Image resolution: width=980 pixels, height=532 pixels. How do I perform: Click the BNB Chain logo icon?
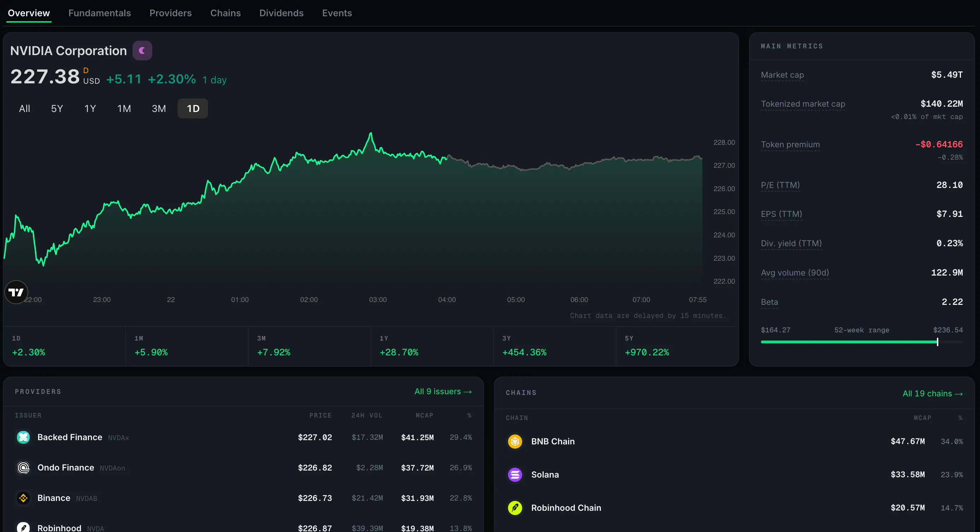pyautogui.click(x=515, y=442)
